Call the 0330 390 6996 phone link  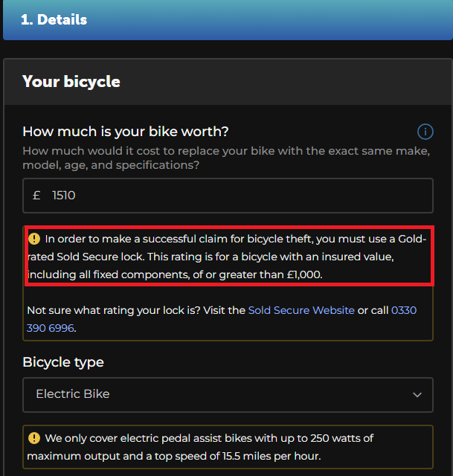(222, 319)
